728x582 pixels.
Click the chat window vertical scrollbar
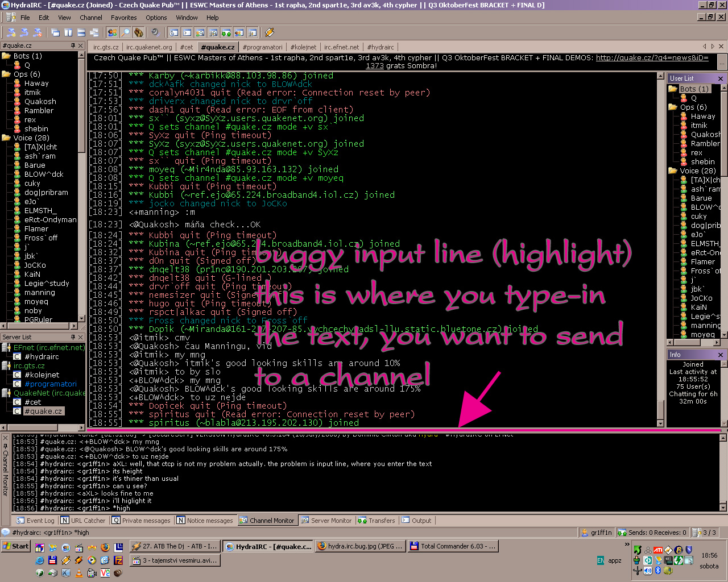(660, 250)
